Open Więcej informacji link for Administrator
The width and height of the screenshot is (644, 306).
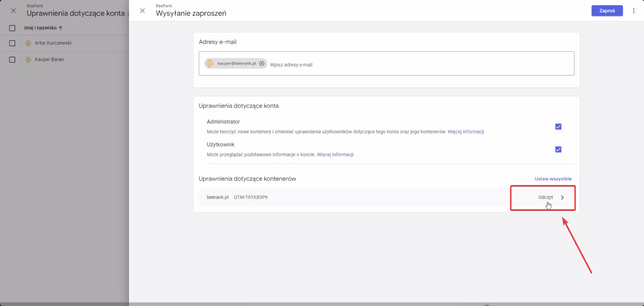pos(465,132)
